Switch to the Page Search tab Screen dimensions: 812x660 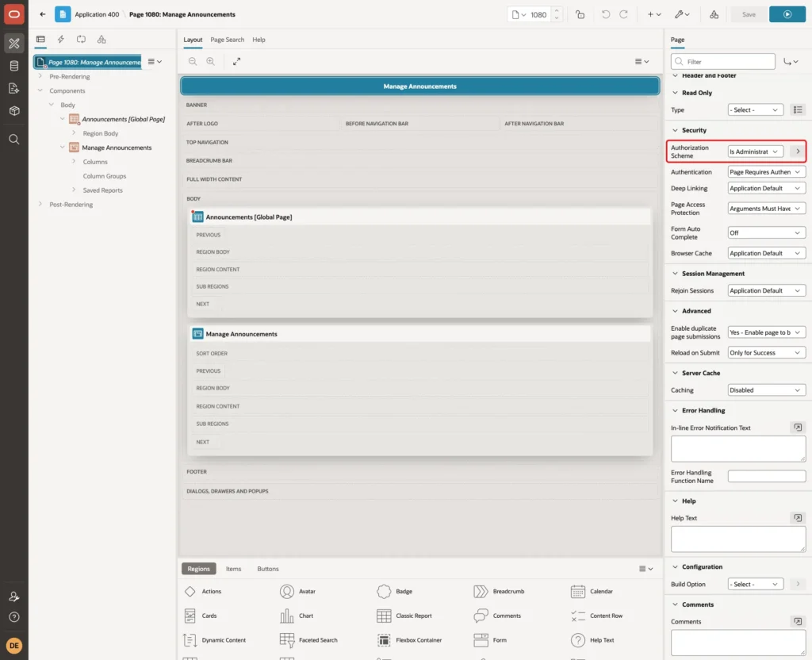227,40
